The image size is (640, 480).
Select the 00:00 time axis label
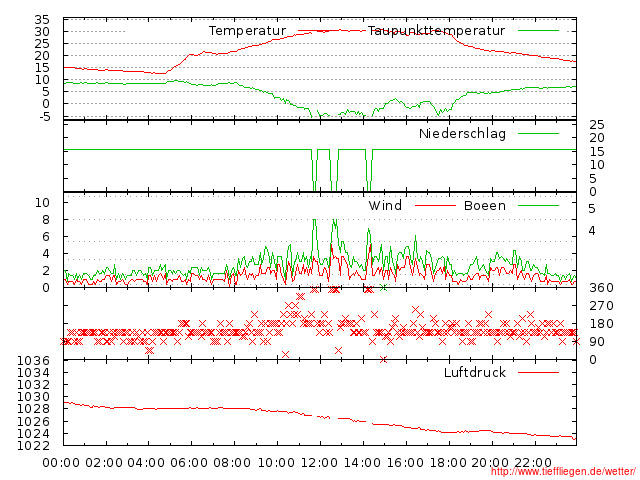(x=62, y=461)
